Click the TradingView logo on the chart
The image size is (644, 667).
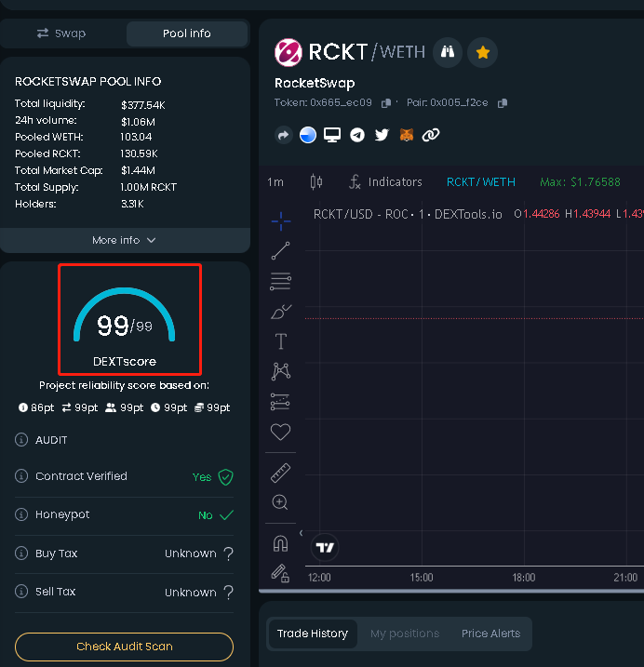pos(325,548)
